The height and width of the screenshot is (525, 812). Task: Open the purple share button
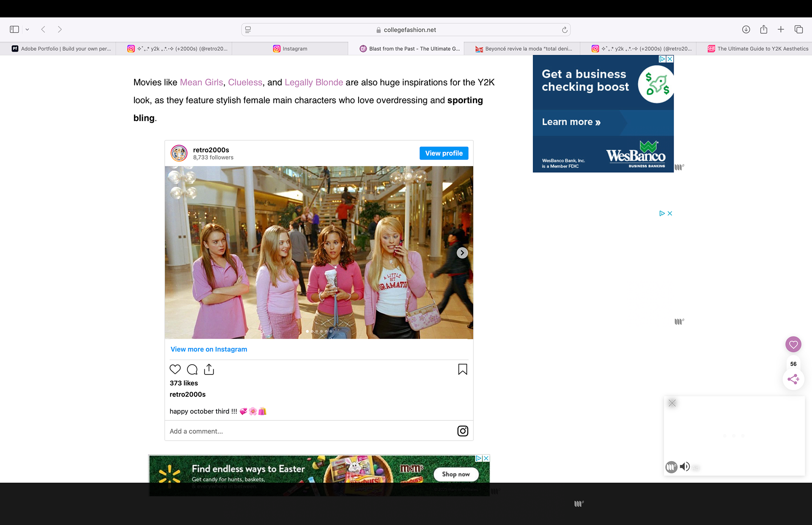tap(793, 379)
